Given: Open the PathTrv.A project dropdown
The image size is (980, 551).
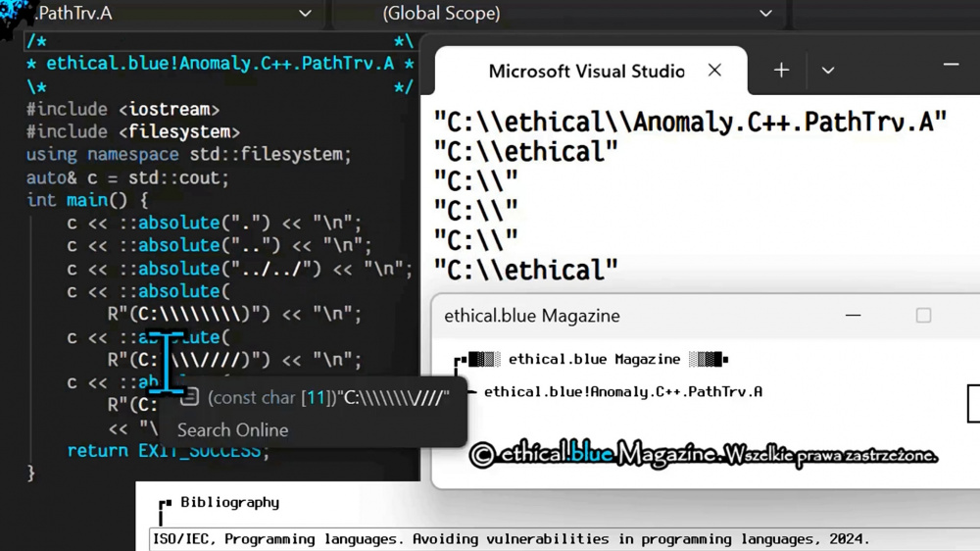Looking at the screenshot, I should 305,14.
